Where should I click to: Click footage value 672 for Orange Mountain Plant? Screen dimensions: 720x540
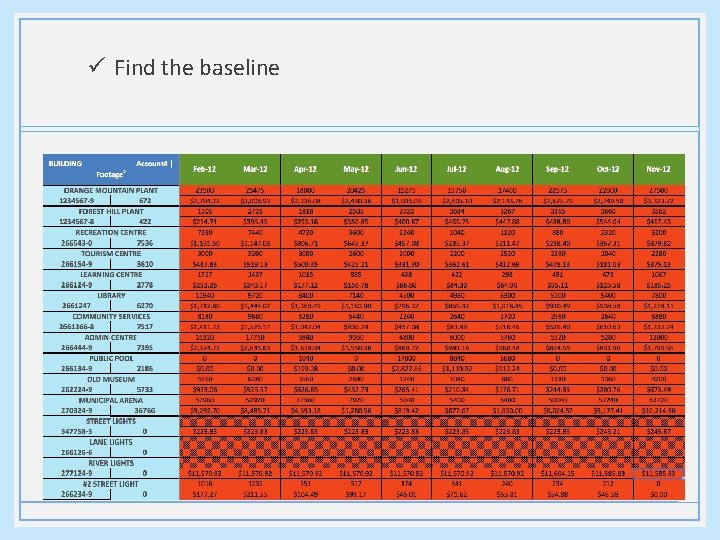(x=145, y=201)
